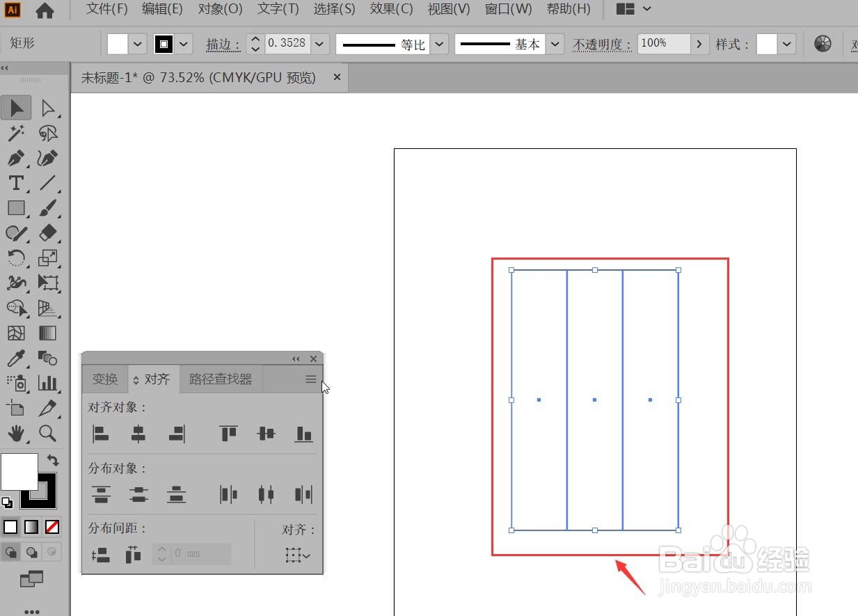Open fill color dropdown in control bar
This screenshot has height=616, width=858.
pos(138,44)
